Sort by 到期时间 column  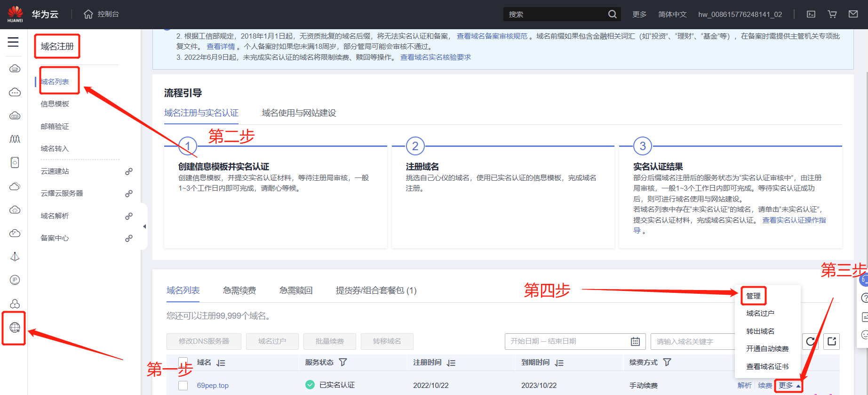559,363
